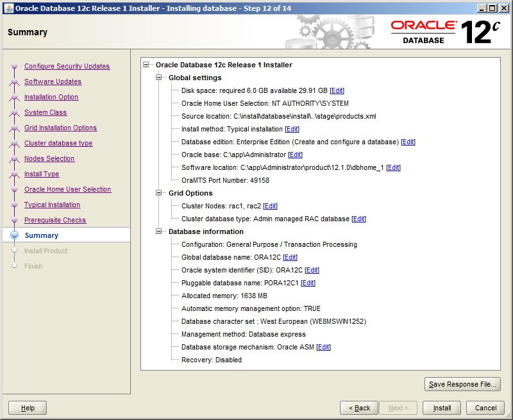Screen dimensions: 513x420
Task: Edit the Global database name ORA12C
Action: click(x=290, y=257)
